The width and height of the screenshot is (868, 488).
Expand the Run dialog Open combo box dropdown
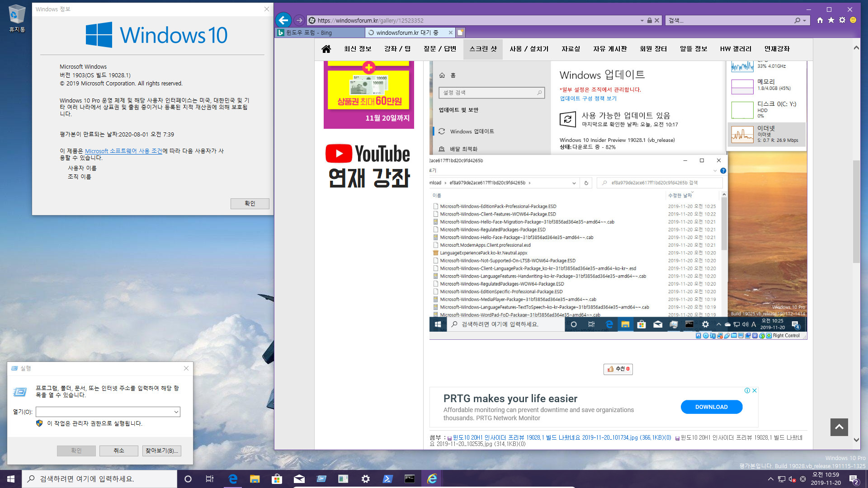176,412
